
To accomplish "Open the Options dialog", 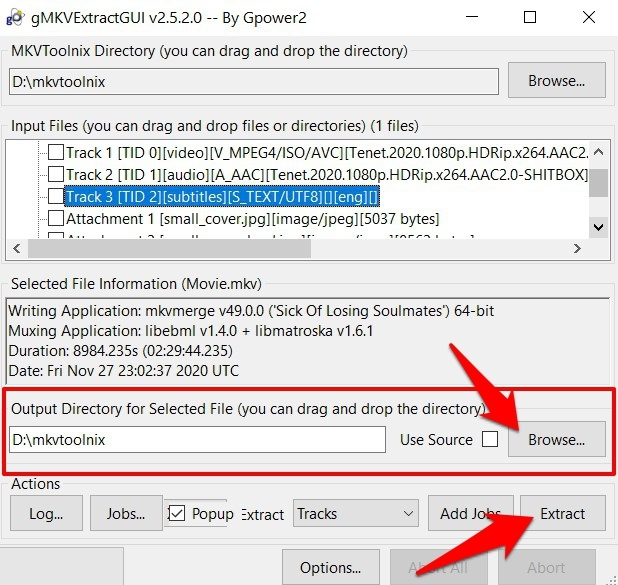I will click(331, 567).
